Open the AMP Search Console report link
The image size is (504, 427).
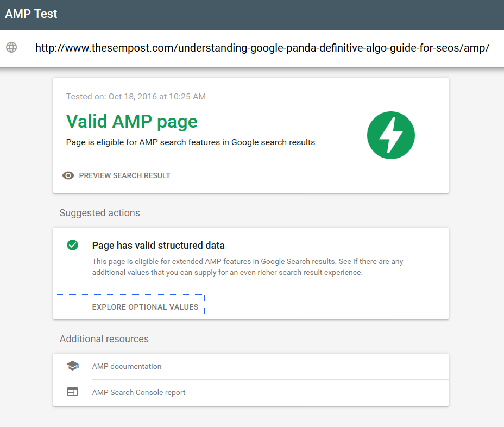click(138, 392)
